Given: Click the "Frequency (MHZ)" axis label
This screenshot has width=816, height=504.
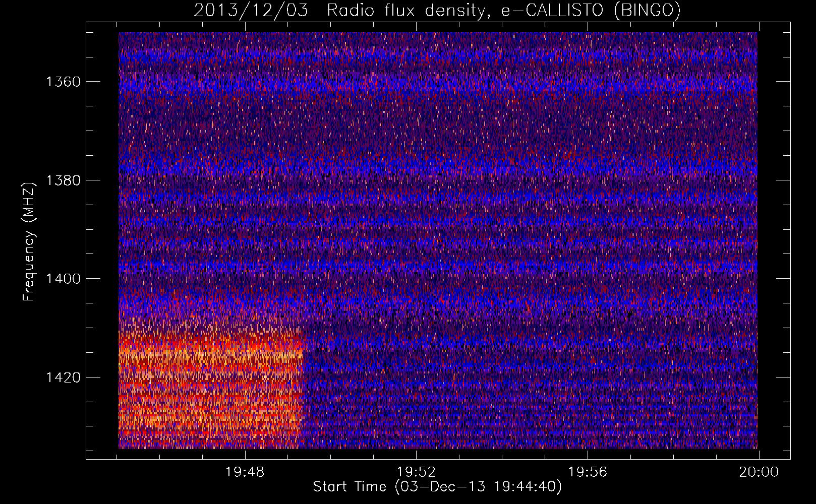Looking at the screenshot, I should [29, 242].
